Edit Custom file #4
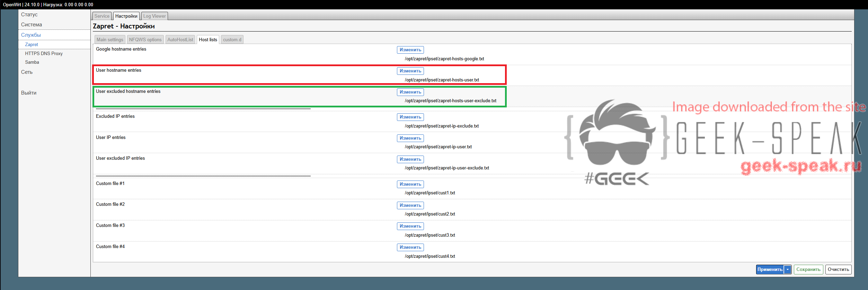Screen dimensions: 868x290 click(x=410, y=247)
